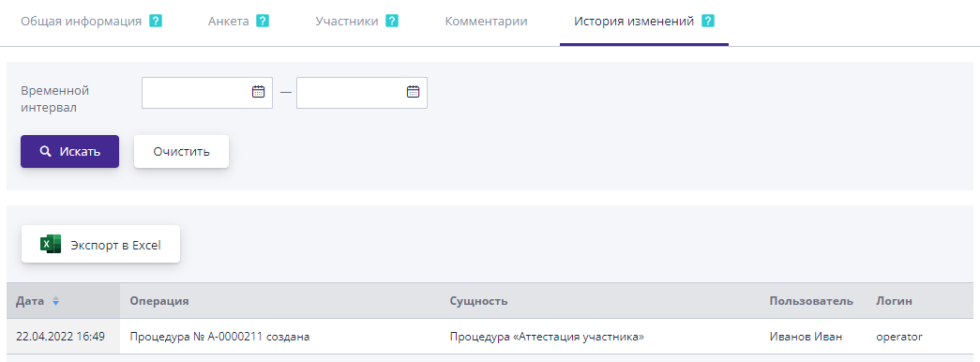The image size is (980, 362).
Task: Focus the start date input field
Action: click(207, 93)
